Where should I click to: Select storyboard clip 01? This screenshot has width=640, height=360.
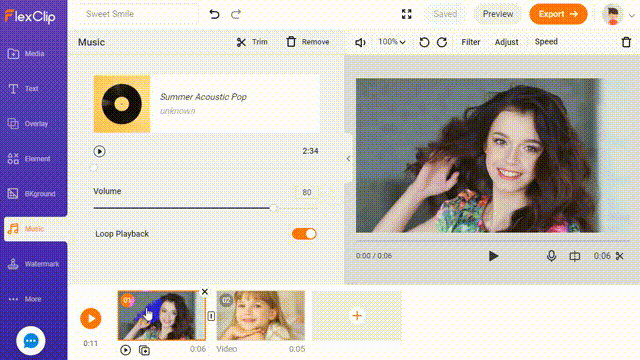162,316
